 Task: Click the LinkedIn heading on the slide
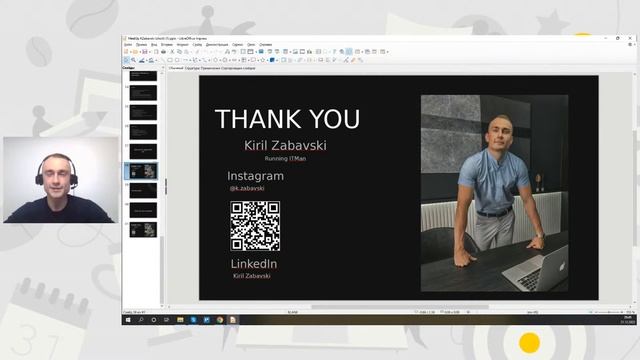tap(254, 264)
